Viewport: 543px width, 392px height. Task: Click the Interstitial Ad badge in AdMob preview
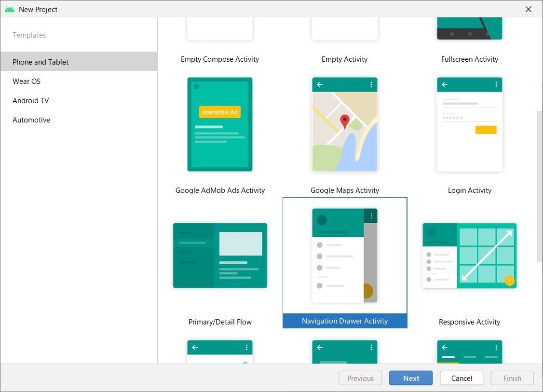tap(220, 112)
